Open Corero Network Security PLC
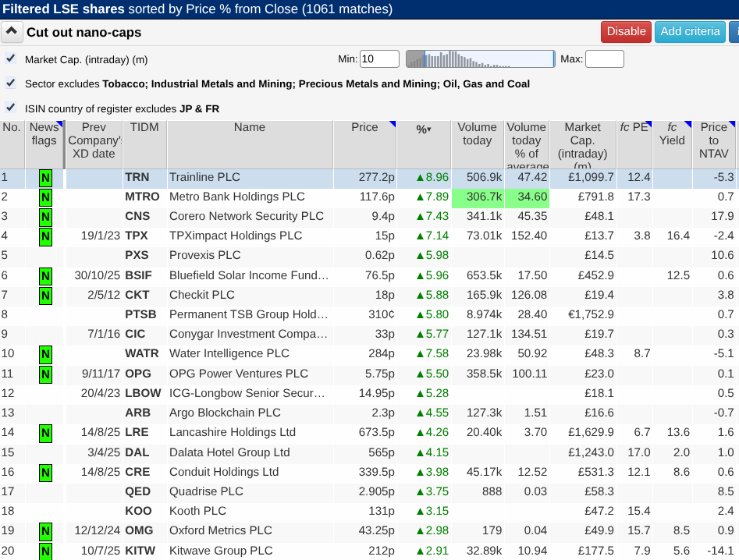This screenshot has height=560, width=739. (x=247, y=216)
